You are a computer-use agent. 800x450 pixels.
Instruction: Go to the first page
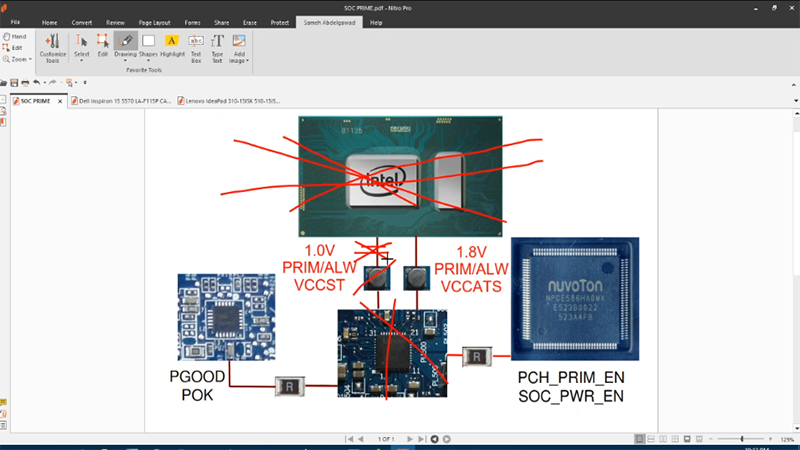click(349, 439)
